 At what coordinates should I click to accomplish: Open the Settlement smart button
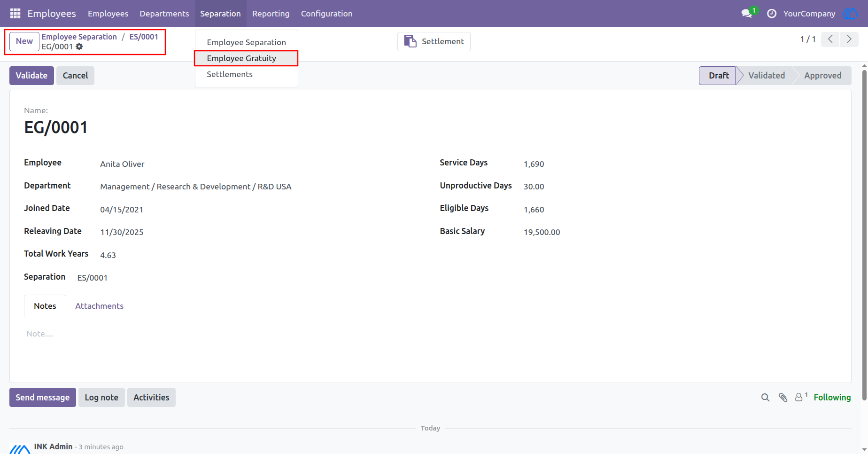tap(434, 41)
